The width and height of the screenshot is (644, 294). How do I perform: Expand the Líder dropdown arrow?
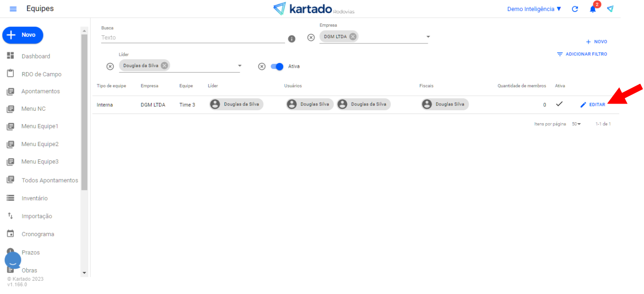(240, 66)
